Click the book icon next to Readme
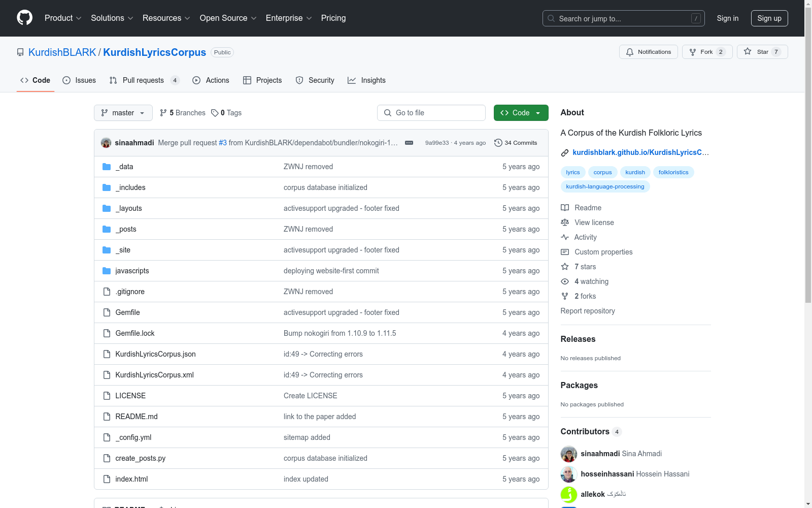 click(565, 208)
